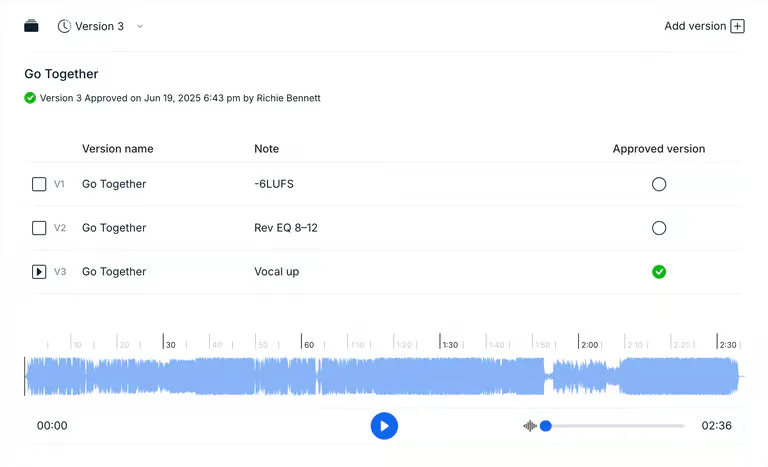Tick the V2 Go Together checkbox

pyautogui.click(x=39, y=228)
